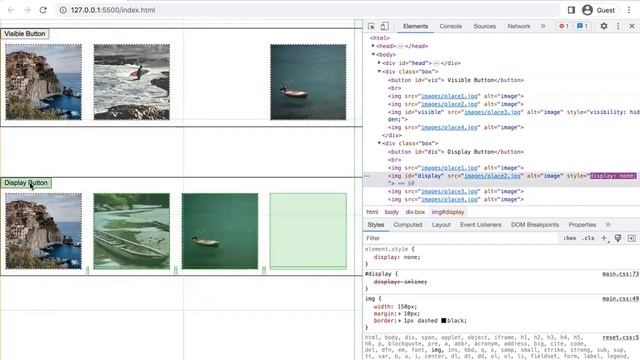Click the surfer image in top row
Image resolution: width=640 pixels, height=360 pixels.
click(x=131, y=82)
